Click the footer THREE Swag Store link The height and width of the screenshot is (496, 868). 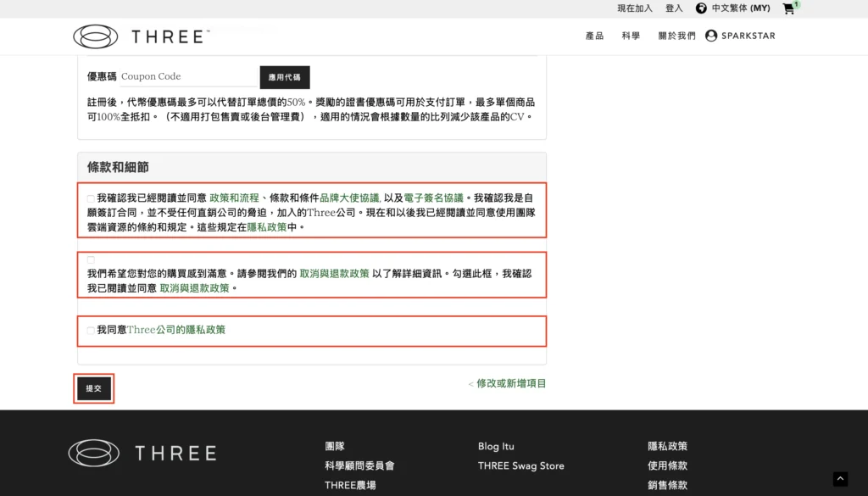[x=521, y=465]
